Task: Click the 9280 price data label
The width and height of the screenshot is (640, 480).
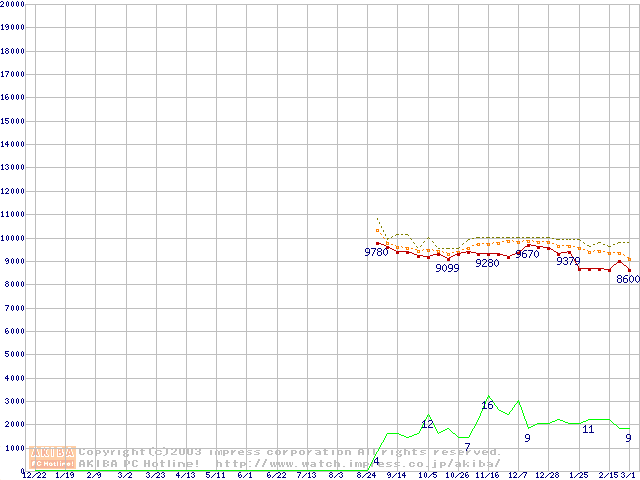Action: tap(487, 263)
